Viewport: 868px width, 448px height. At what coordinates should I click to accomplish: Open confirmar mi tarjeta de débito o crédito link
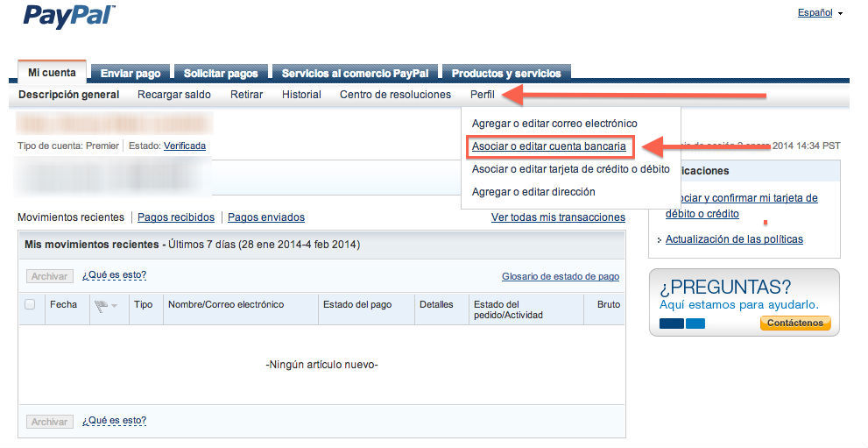[x=742, y=206]
